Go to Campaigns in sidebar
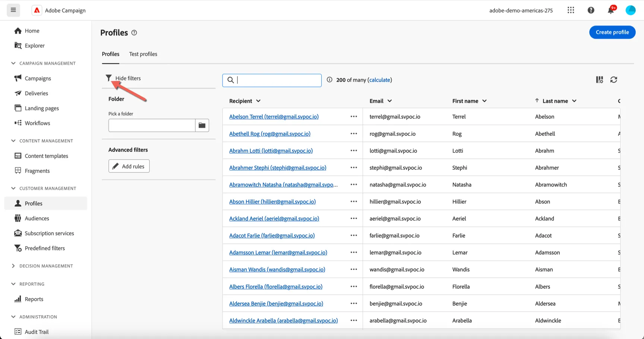The height and width of the screenshot is (339, 644). point(38,78)
